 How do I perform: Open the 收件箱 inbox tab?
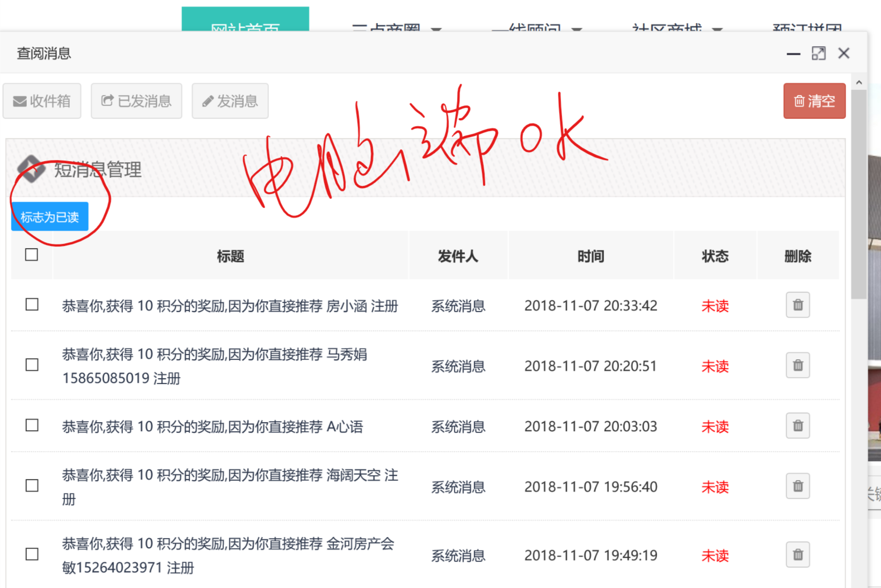pos(42,101)
